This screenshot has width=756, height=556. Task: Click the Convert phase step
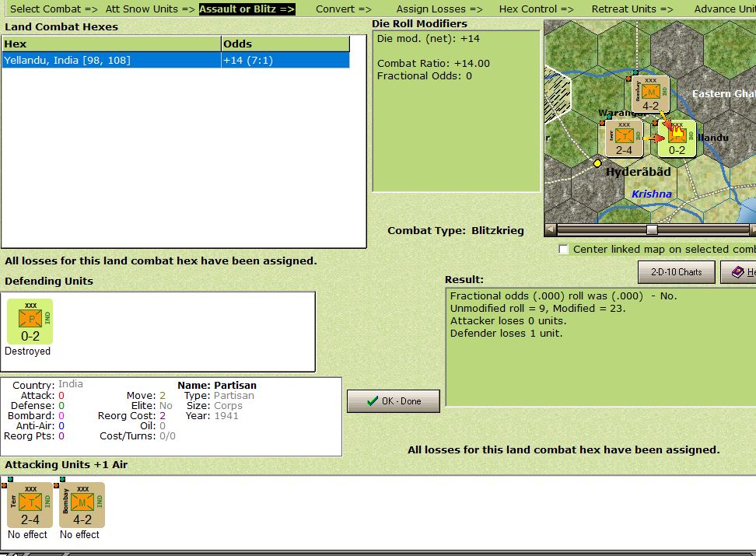click(x=343, y=9)
